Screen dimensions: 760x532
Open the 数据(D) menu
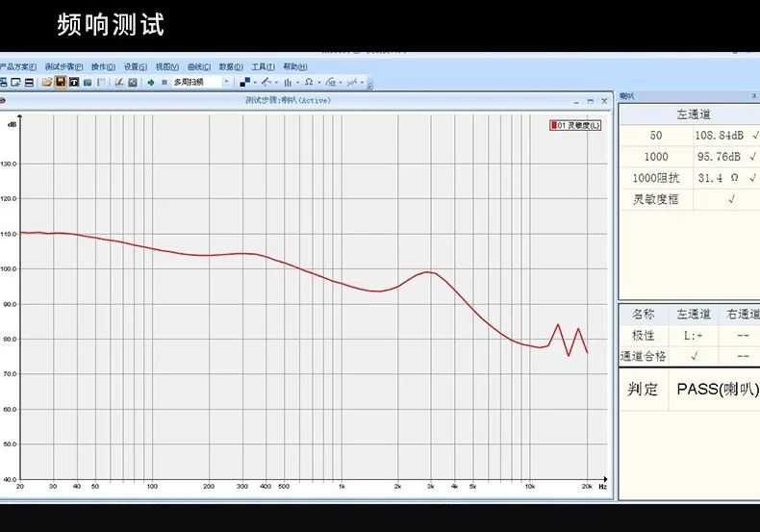[231, 67]
